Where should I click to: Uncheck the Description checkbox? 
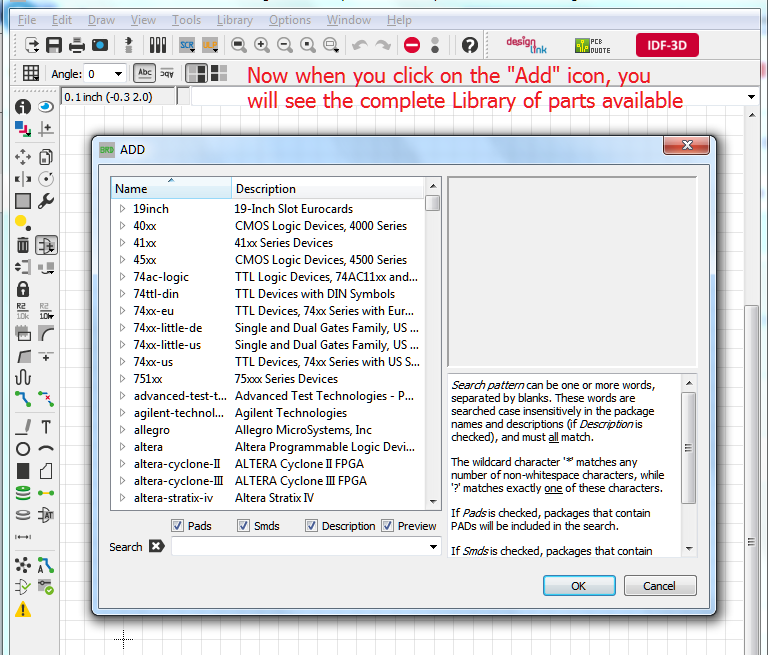(311, 526)
